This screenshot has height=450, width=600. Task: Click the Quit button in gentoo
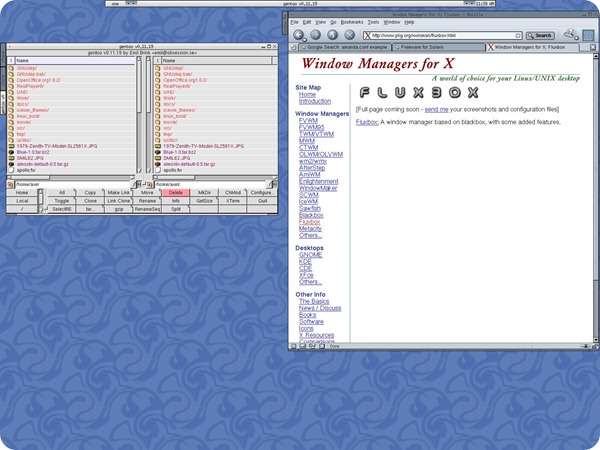pos(262,201)
